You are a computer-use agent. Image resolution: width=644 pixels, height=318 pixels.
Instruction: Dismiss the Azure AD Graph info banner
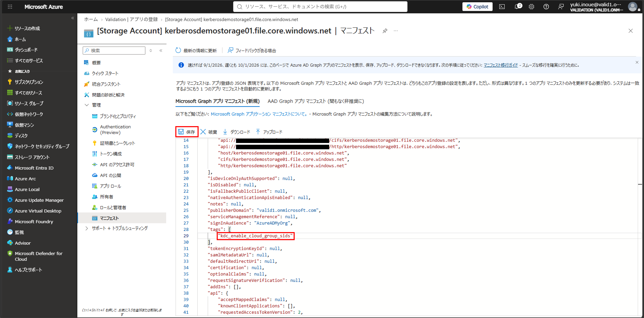coord(637,62)
